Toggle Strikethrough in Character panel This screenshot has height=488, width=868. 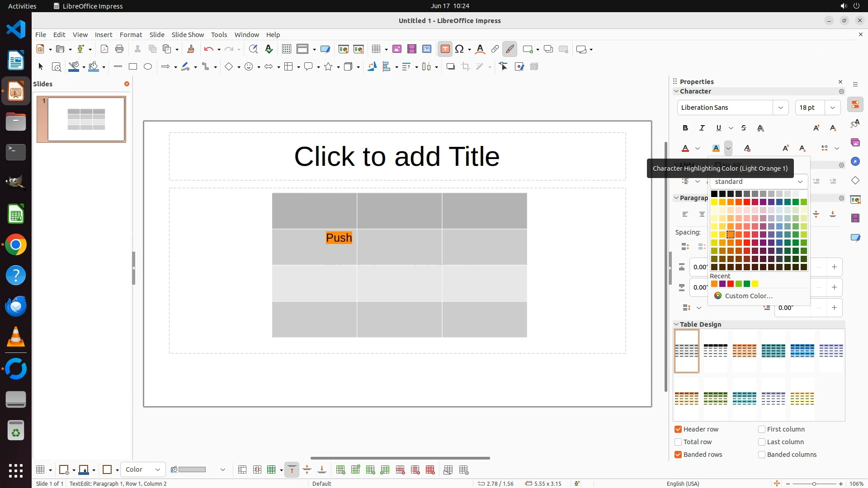tap(744, 128)
